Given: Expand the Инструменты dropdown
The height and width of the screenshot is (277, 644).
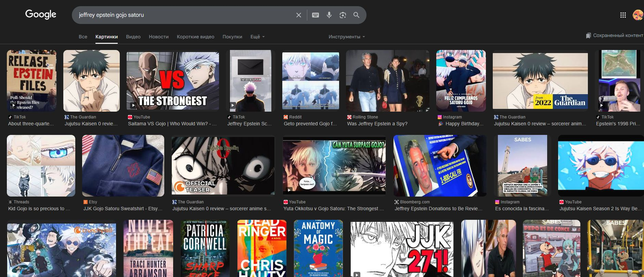Looking at the screenshot, I should (x=347, y=37).
